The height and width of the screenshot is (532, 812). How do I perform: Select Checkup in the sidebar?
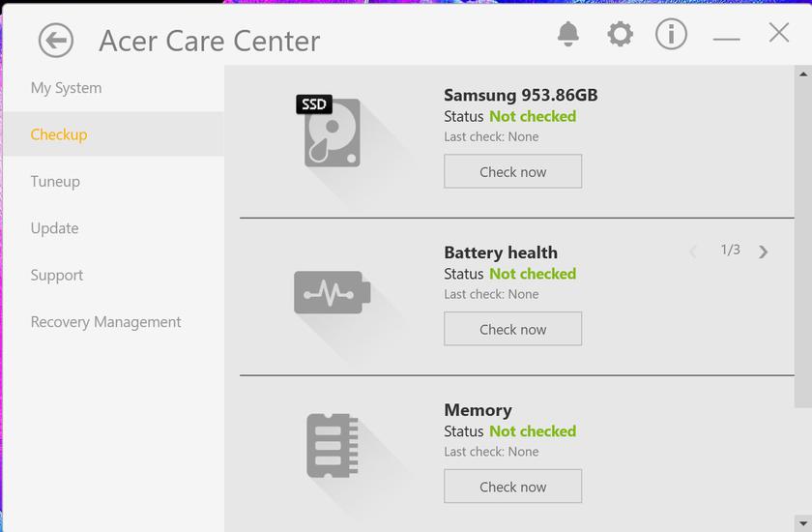(x=59, y=134)
